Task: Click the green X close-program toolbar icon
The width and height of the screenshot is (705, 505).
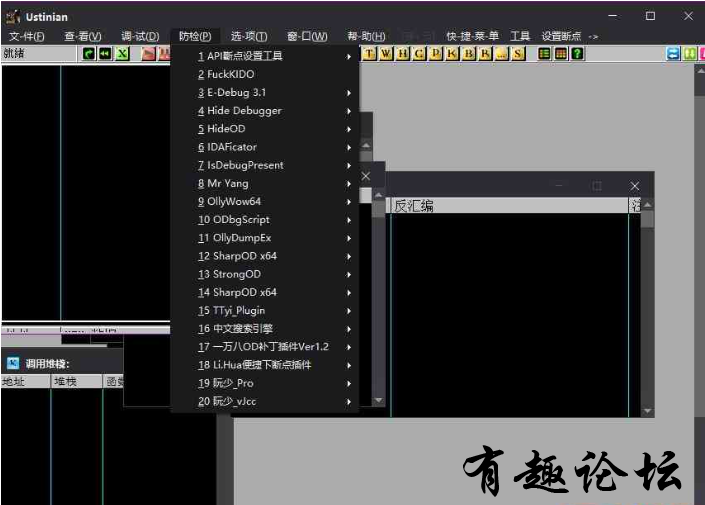Action: tap(122, 54)
